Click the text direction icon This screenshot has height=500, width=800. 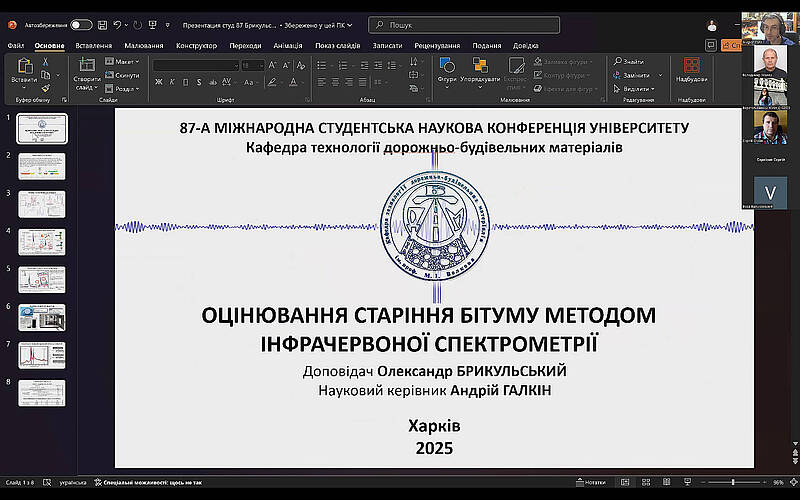tap(413, 62)
